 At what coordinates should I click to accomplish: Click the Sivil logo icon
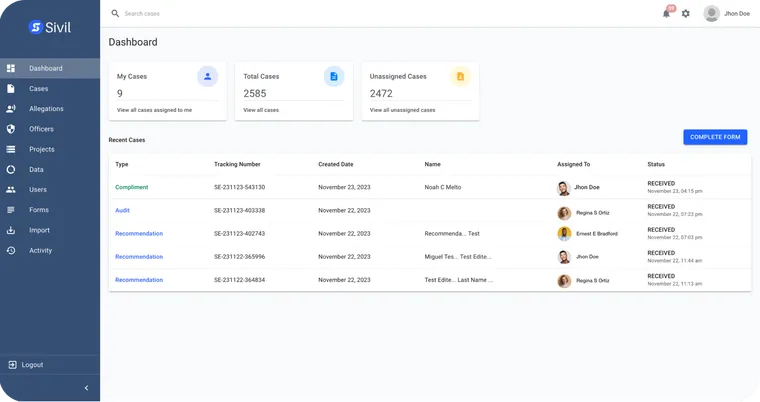35,27
